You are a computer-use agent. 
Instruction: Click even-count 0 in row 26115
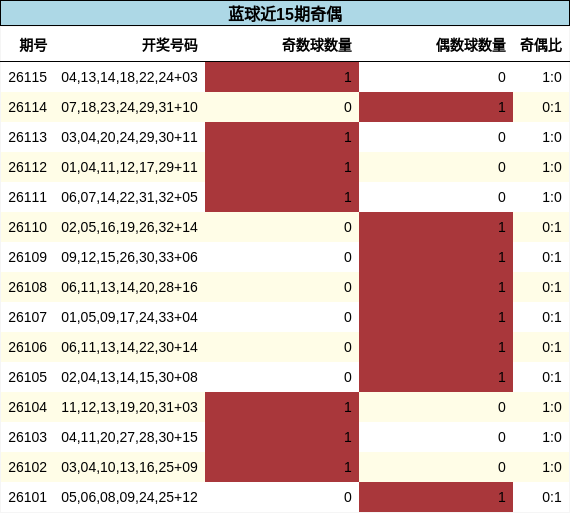click(502, 77)
